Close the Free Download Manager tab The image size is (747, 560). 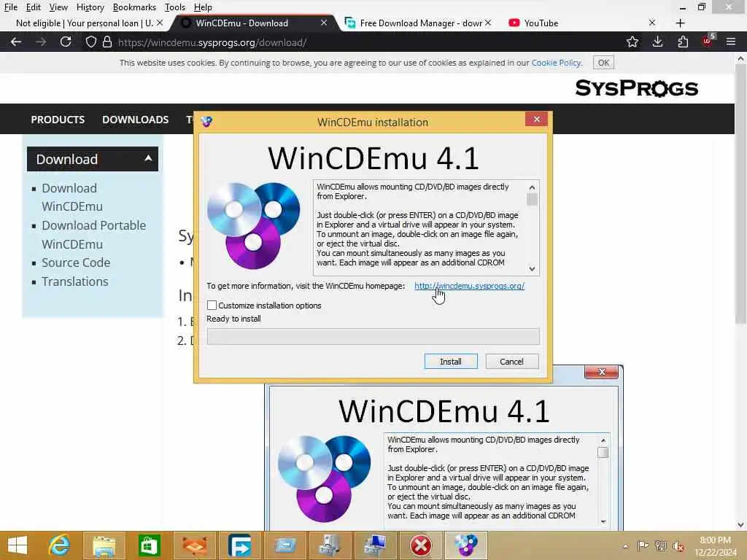coord(488,23)
